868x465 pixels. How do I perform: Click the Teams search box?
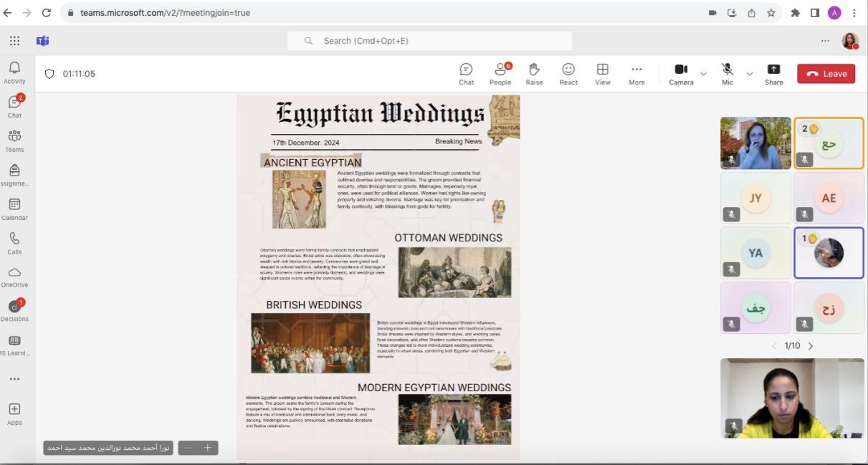tap(430, 41)
